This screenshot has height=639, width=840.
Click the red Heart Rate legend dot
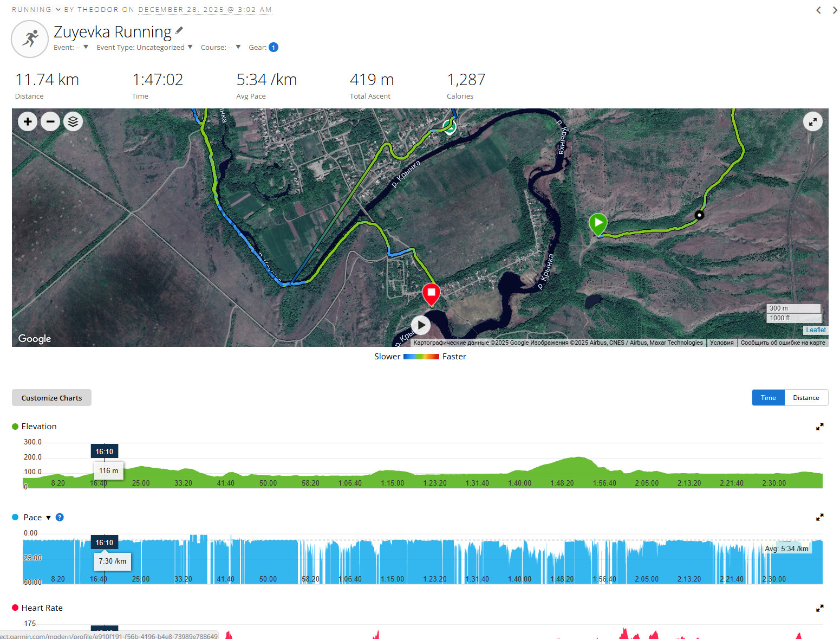click(15, 608)
